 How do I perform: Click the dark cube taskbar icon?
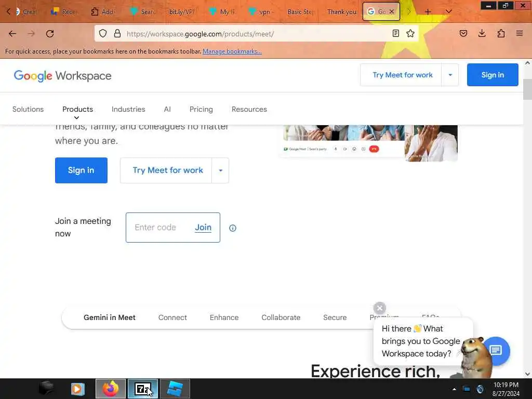coord(46,388)
